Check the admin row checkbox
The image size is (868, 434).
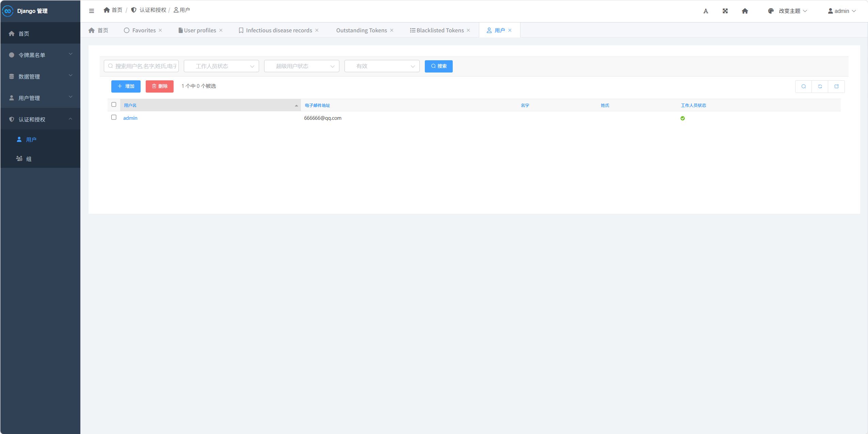click(x=114, y=117)
